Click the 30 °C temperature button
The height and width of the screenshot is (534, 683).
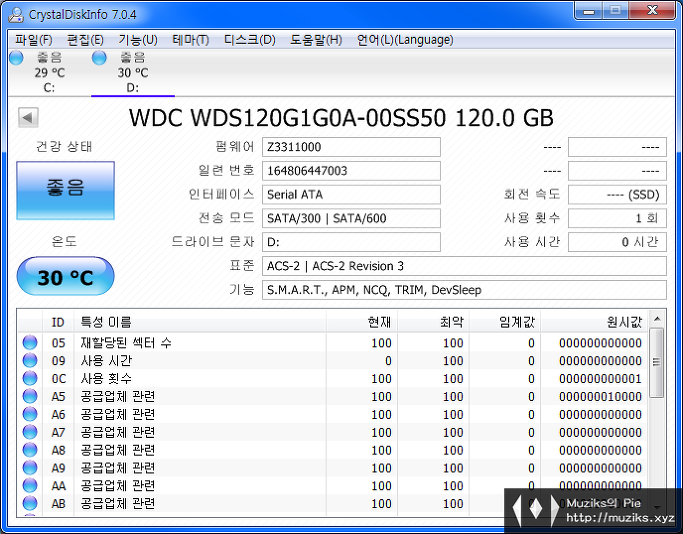(x=65, y=276)
